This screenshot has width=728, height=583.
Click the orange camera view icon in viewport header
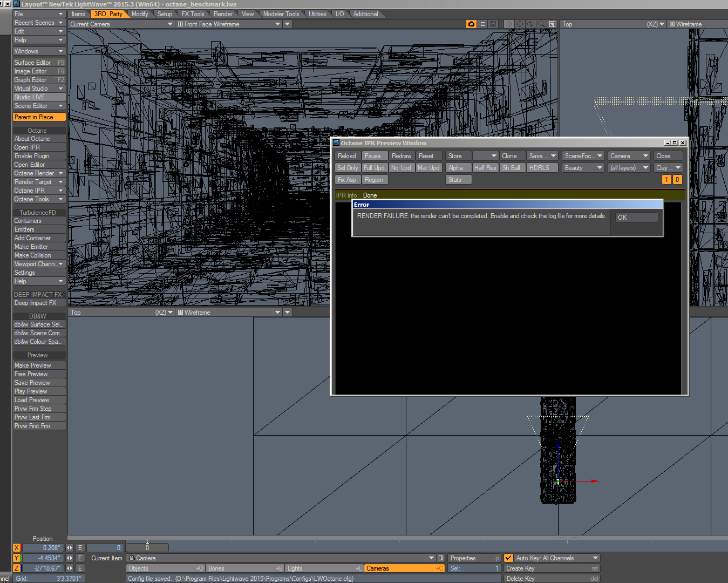(472, 24)
